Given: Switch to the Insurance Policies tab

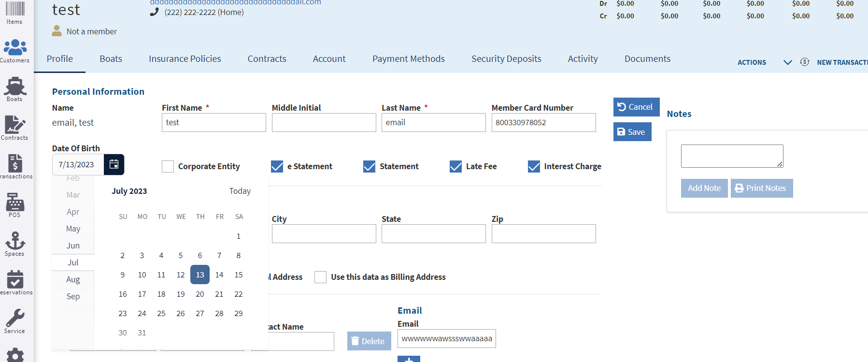Looking at the screenshot, I should (185, 59).
